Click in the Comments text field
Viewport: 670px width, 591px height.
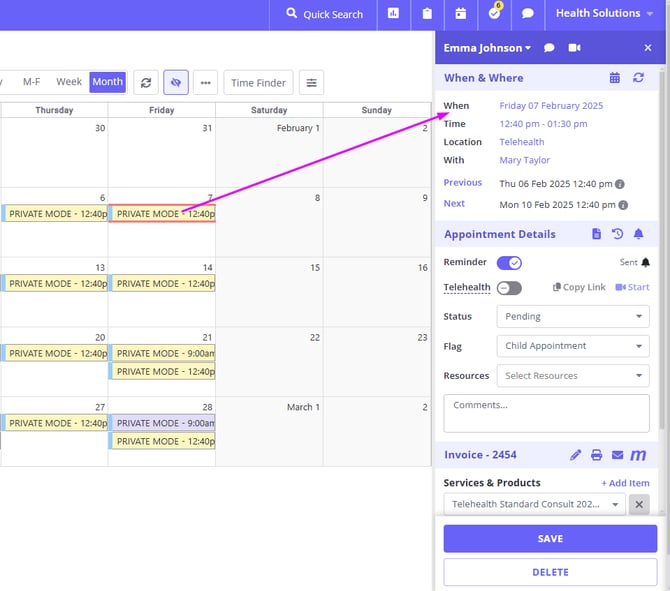point(546,413)
